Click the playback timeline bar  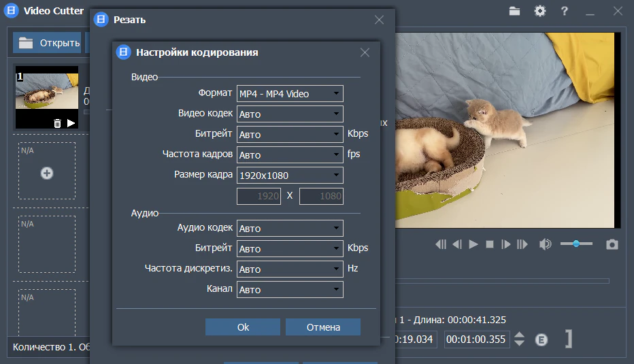(502, 281)
